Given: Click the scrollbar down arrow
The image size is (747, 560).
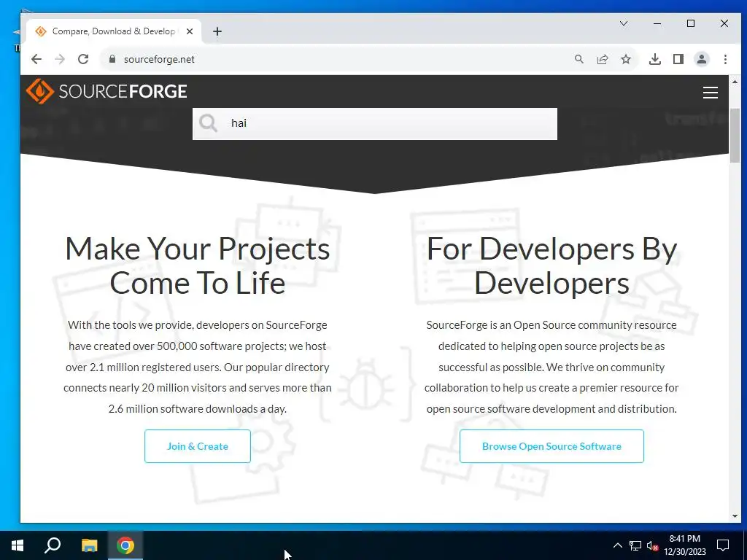Looking at the screenshot, I should click(x=735, y=516).
